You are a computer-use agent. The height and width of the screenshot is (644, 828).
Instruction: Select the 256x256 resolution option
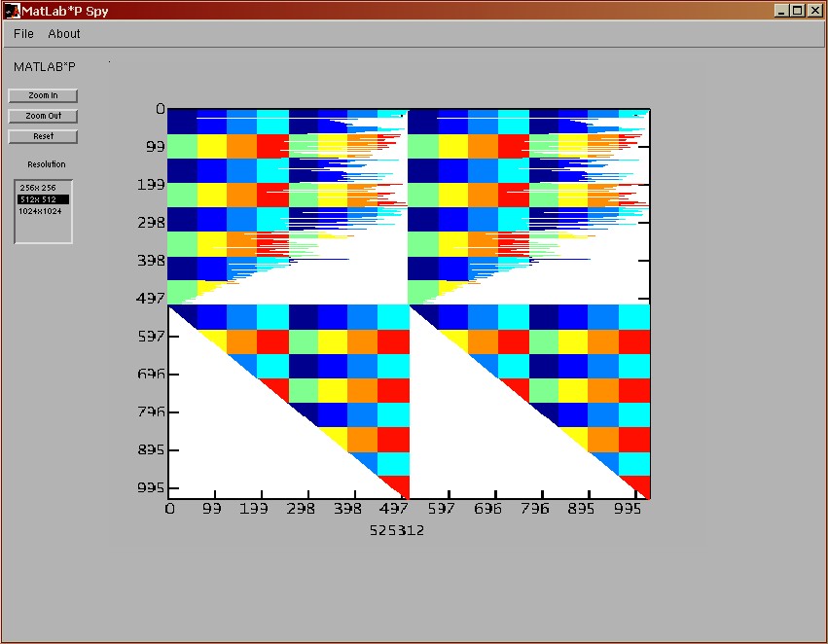(37, 188)
